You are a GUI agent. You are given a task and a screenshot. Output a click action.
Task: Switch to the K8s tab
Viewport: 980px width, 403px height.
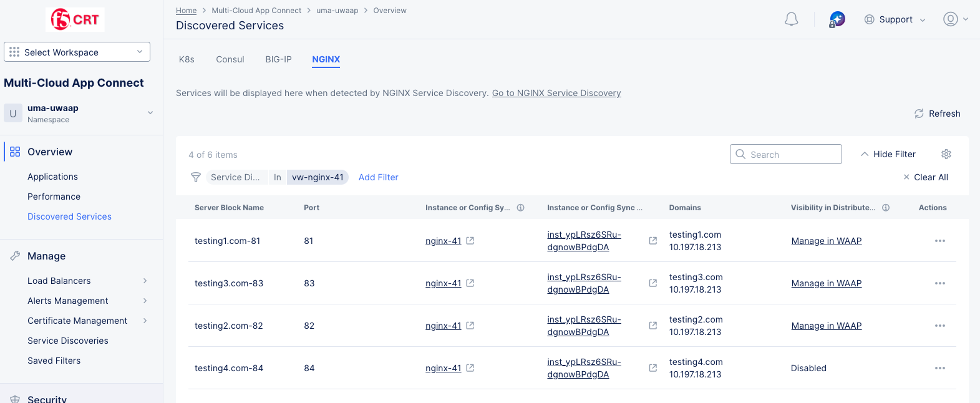187,59
